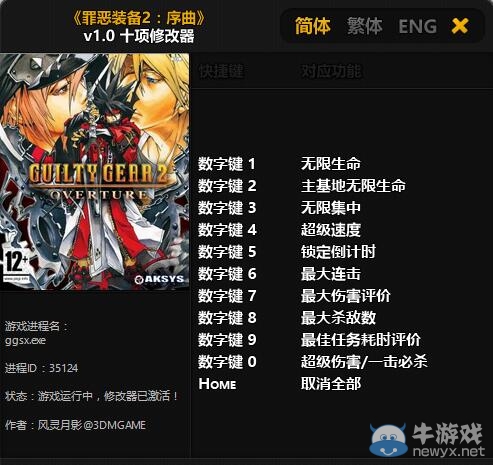Click 取消全部 to disable all cheats
This screenshot has width=493, height=465.
[x=331, y=384]
